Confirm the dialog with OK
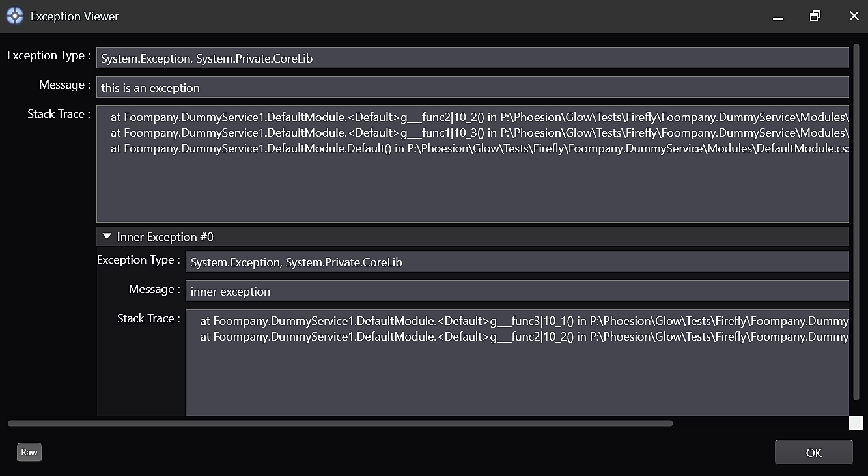 point(813,453)
